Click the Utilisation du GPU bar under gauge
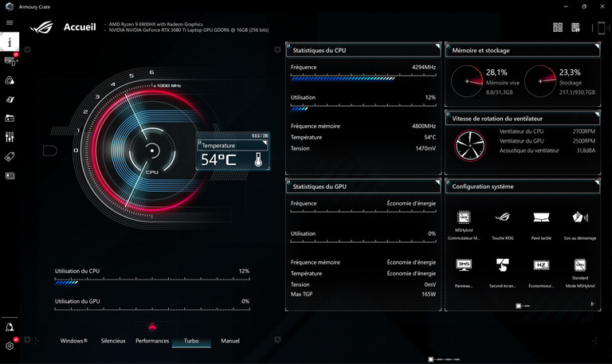The image size is (612, 364). click(152, 310)
